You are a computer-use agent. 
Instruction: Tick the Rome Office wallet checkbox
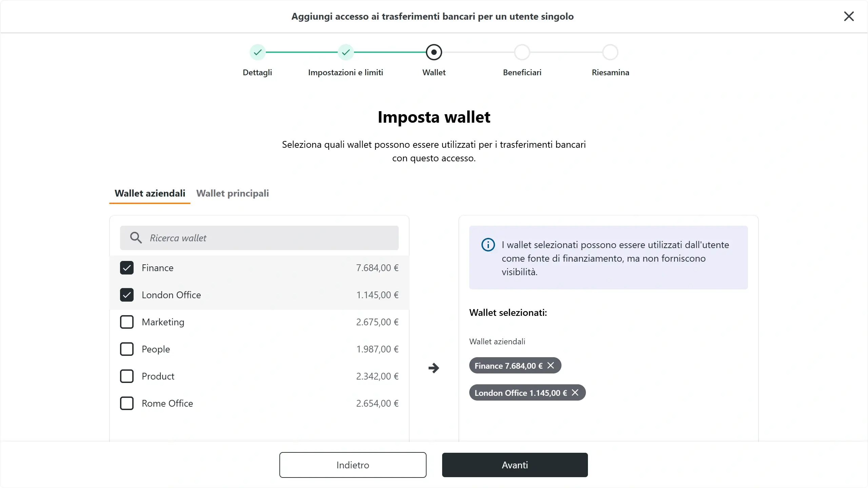[x=127, y=403]
